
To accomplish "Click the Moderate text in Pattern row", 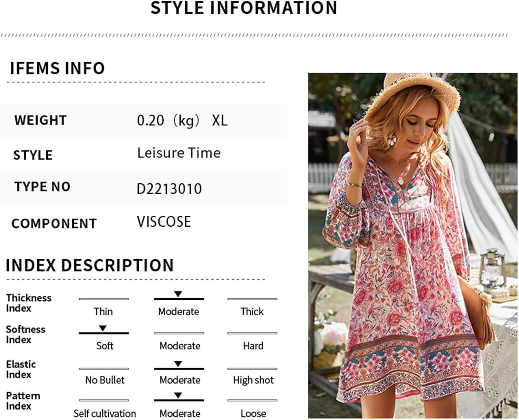I will point(180,413).
